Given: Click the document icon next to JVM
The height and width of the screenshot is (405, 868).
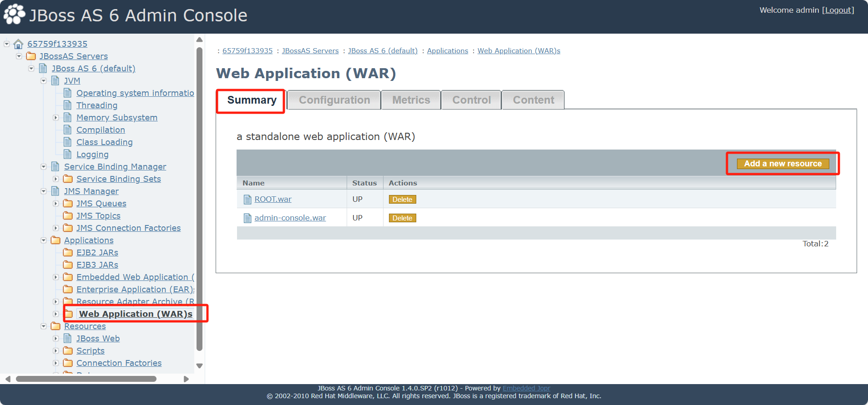Looking at the screenshot, I should point(56,81).
